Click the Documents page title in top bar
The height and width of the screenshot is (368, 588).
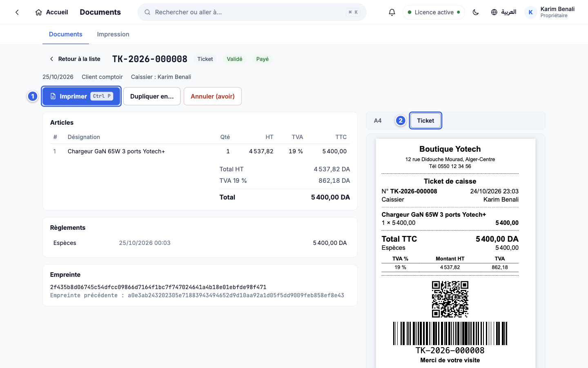tap(100, 12)
